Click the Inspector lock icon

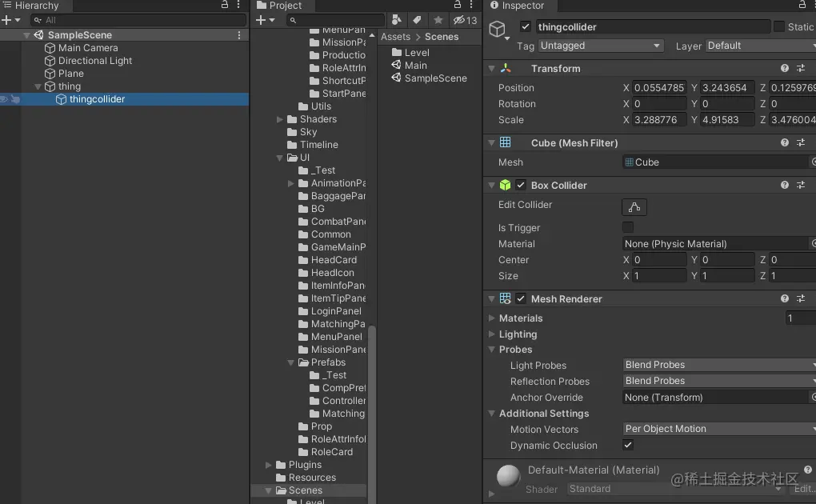point(802,5)
